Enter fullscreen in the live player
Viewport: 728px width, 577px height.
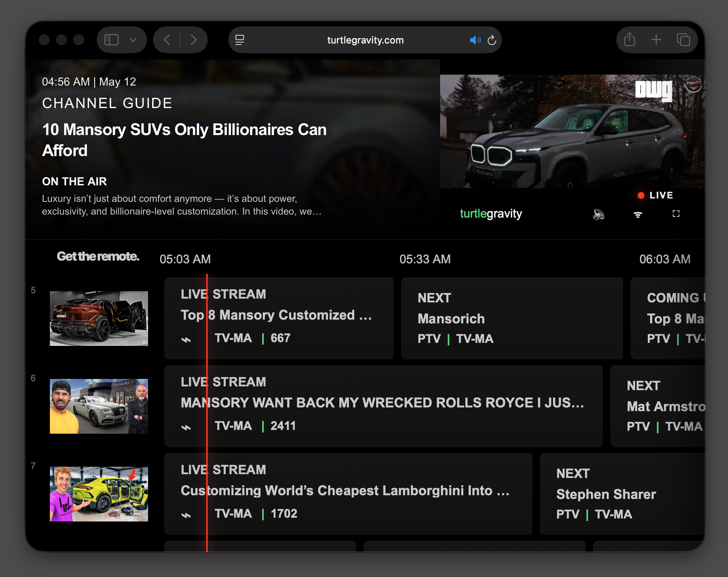click(x=676, y=214)
